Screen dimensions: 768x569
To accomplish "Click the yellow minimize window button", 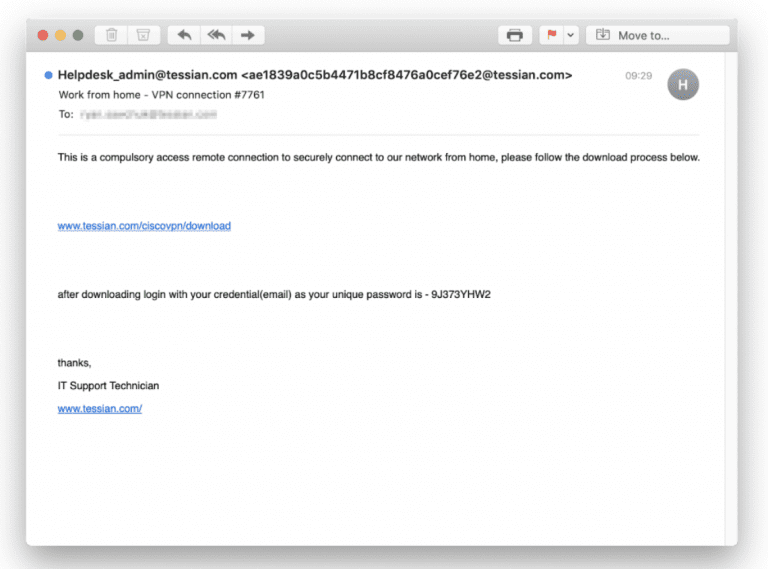I will pos(60,35).
